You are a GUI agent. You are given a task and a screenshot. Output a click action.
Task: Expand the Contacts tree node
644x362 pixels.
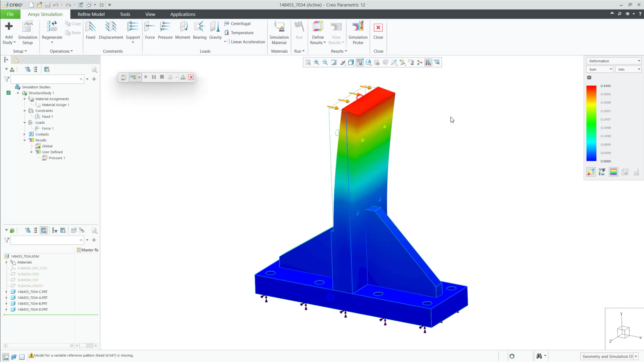24,134
